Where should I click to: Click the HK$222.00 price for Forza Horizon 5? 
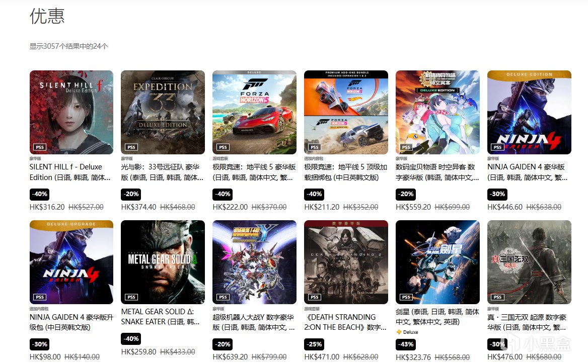tap(230, 207)
